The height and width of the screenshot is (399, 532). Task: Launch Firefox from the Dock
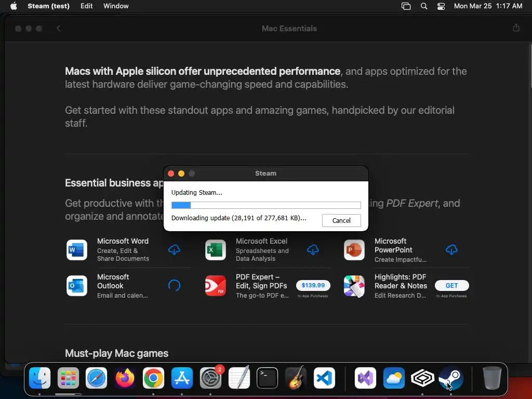click(x=125, y=378)
